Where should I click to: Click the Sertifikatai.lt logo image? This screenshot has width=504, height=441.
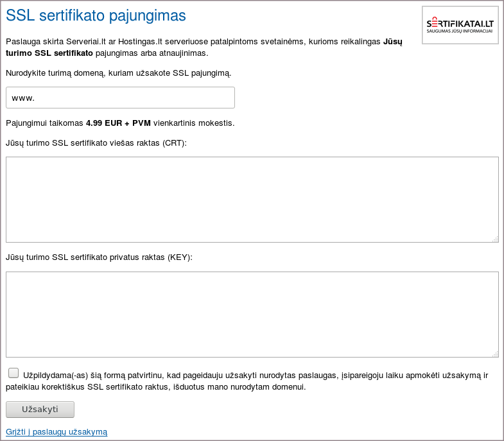coord(460,25)
